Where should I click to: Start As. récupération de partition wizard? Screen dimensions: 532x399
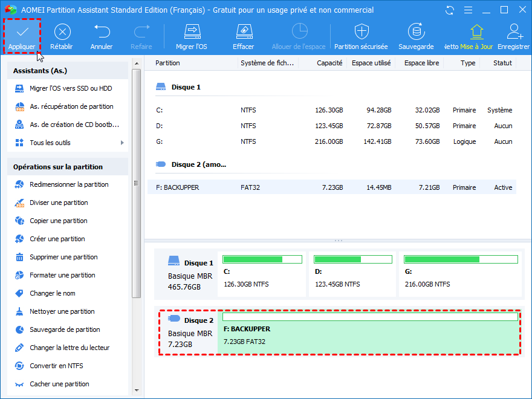coord(71,106)
